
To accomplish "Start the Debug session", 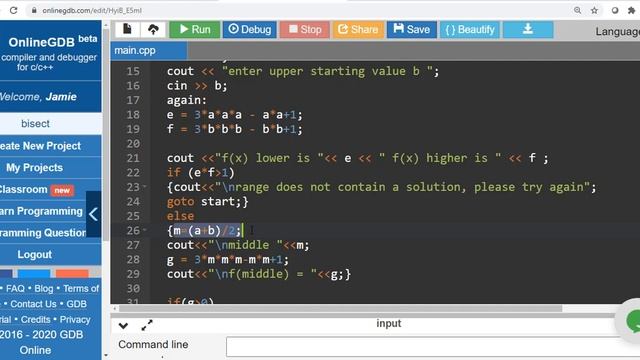I will pyautogui.click(x=249, y=29).
